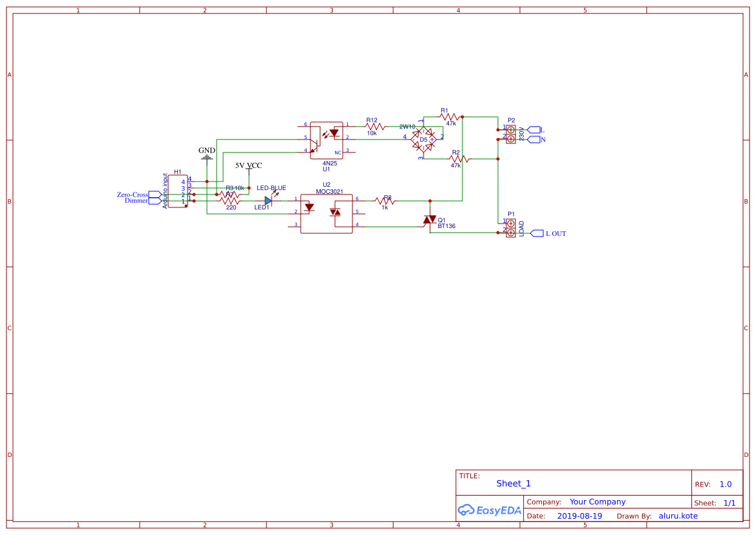Select the date 2019-08-19 field
The height and width of the screenshot is (535, 756).
point(579,516)
